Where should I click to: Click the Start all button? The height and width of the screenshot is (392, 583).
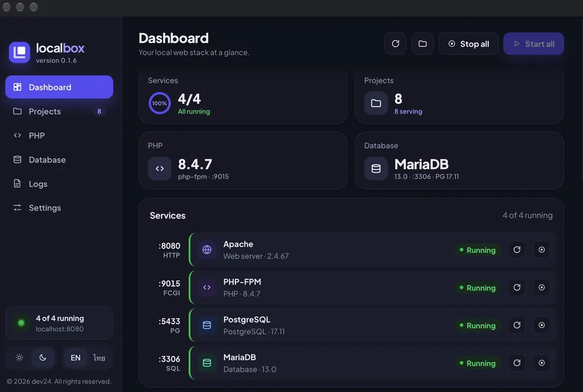534,44
